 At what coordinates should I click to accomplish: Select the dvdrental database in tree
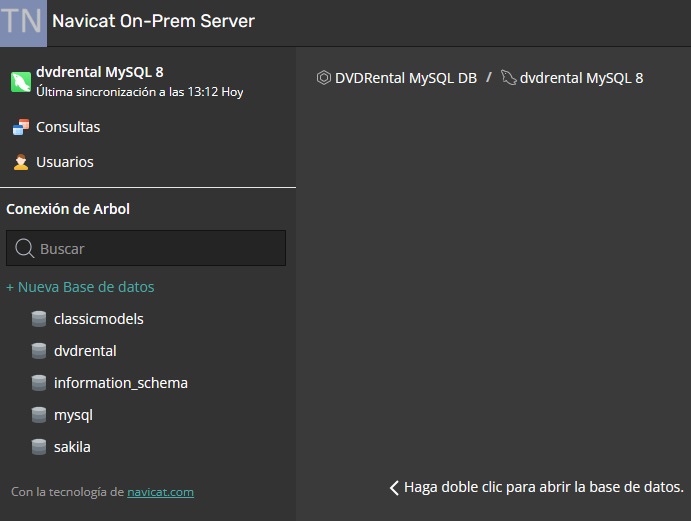[85, 351]
